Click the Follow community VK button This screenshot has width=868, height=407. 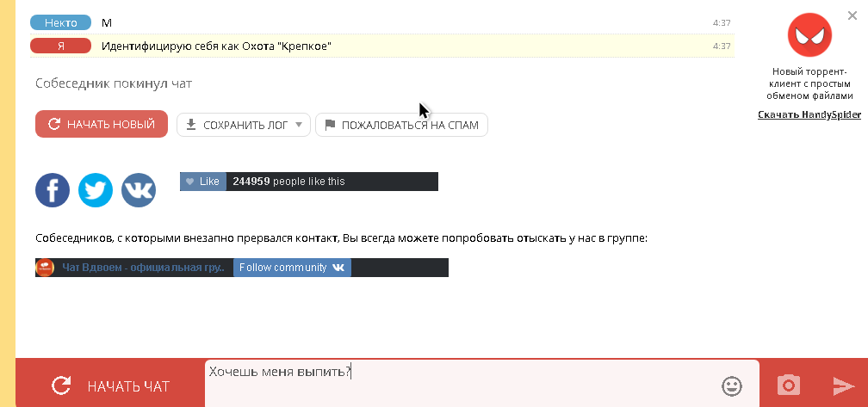click(292, 268)
